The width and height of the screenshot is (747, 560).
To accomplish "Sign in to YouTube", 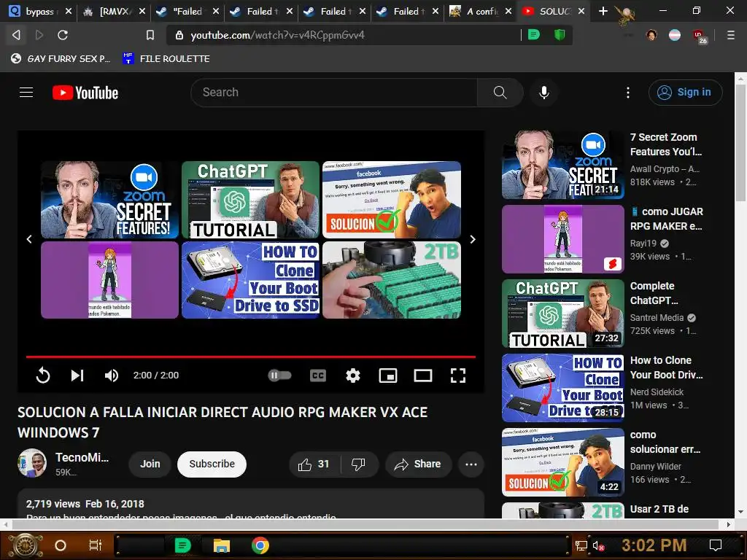I will click(685, 93).
